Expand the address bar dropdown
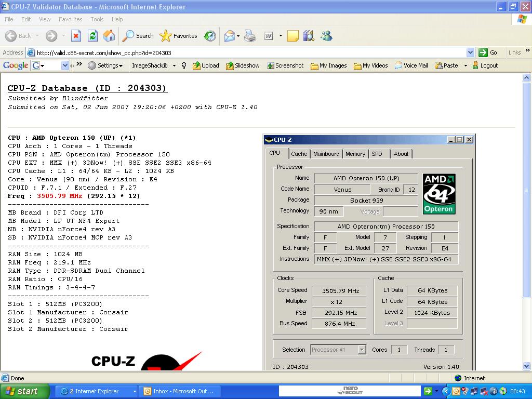Image resolution: width=532 pixels, height=399 pixels. pos(470,52)
